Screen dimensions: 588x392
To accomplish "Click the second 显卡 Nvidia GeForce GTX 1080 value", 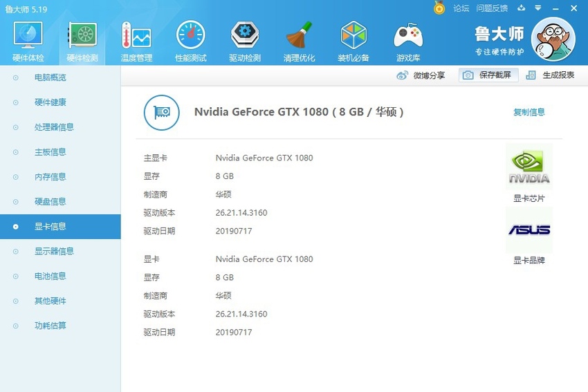I will click(x=264, y=259).
